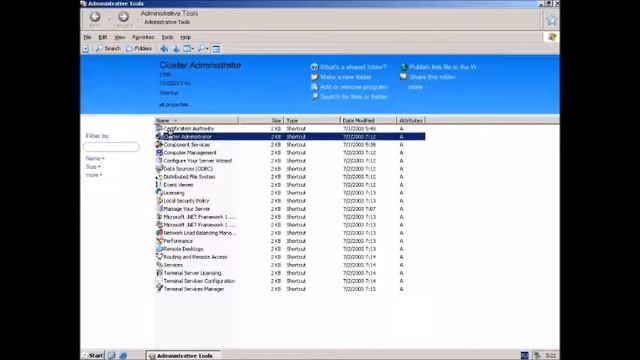Click the 'Share this folder' link
This screenshot has height=360, width=640.
428,77
